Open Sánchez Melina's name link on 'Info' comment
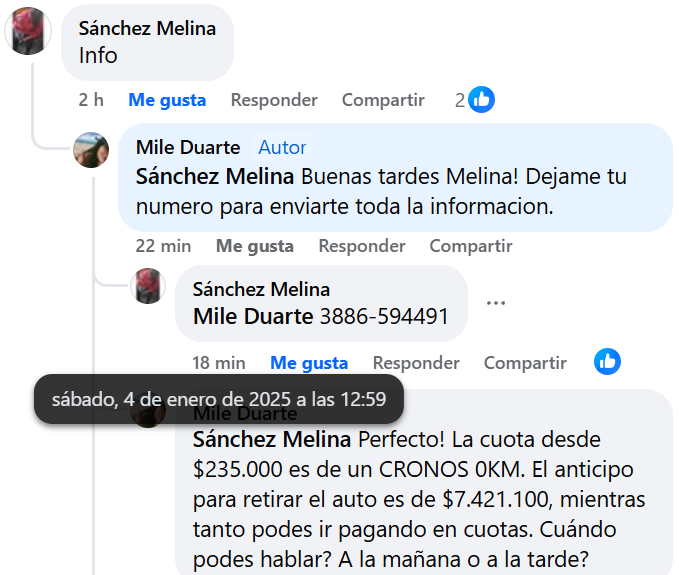This screenshot has height=575, width=679. click(x=147, y=28)
